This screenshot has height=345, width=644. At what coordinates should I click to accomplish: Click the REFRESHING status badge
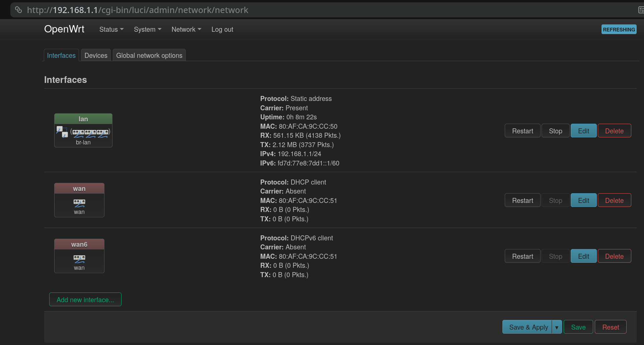click(x=619, y=29)
